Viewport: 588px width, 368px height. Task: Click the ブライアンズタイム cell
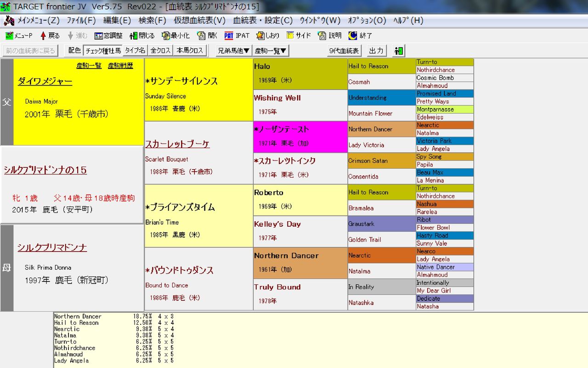click(199, 216)
